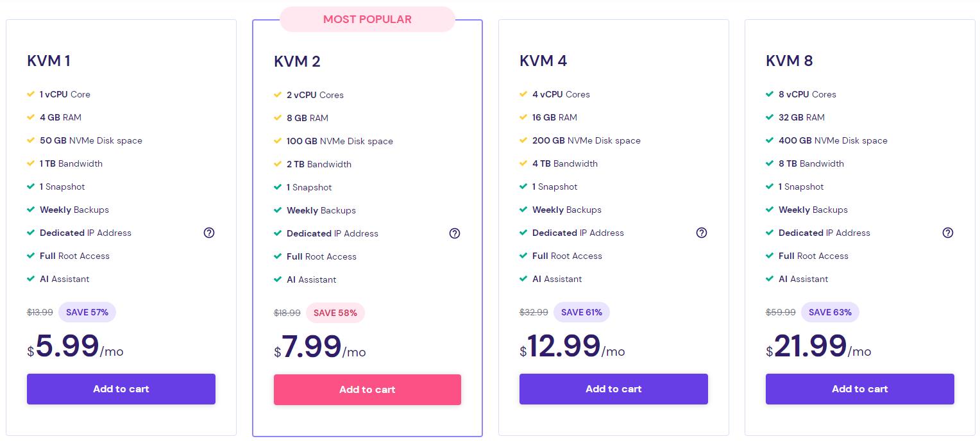Add the KVM 8 plan to cart
Viewport: 980px width, 441px height.
[860, 389]
